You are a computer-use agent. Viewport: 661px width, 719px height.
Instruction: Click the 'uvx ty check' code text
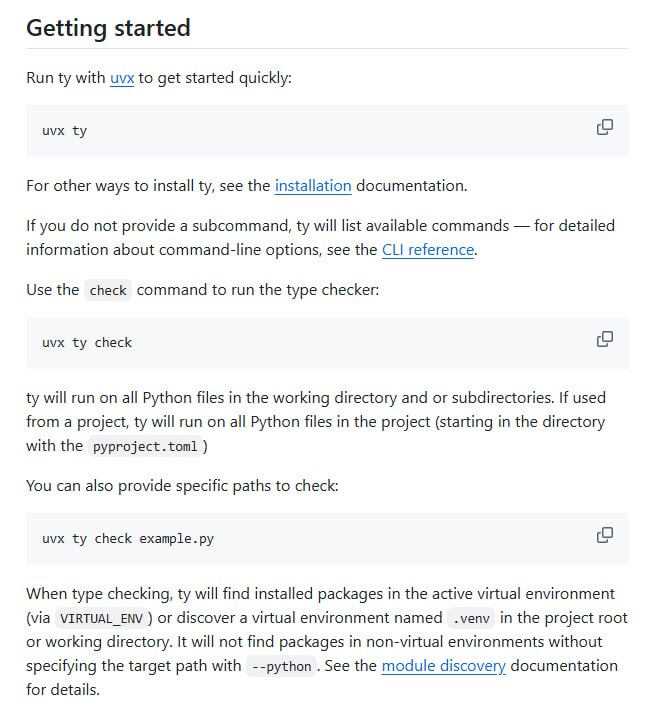[87, 343]
